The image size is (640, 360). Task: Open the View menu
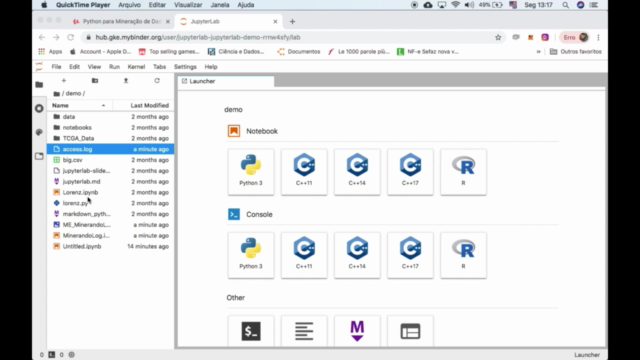click(x=94, y=67)
